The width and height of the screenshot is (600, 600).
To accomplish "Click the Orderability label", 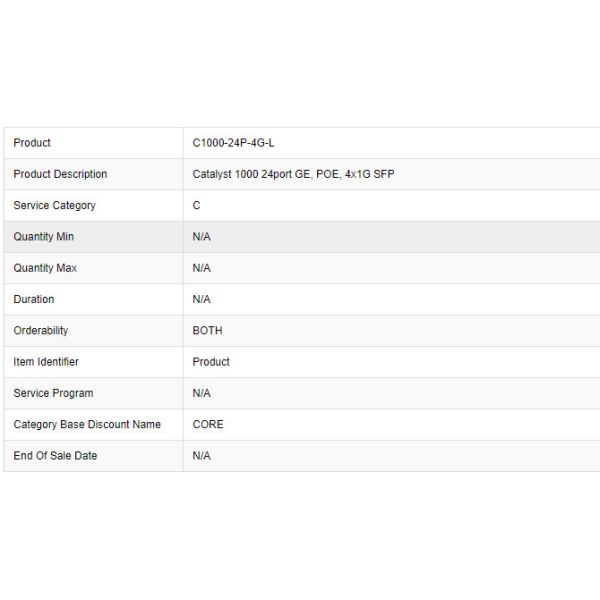I will (41, 330).
